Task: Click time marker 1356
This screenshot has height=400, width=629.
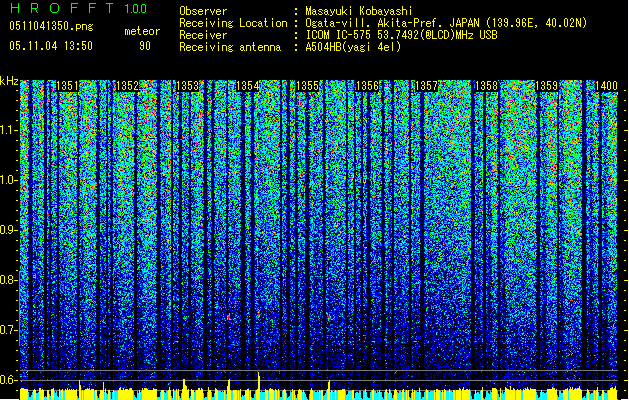Action: 367,86
